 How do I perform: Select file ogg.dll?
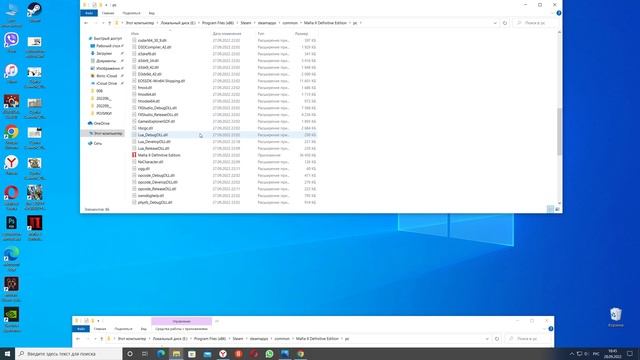(x=144, y=169)
